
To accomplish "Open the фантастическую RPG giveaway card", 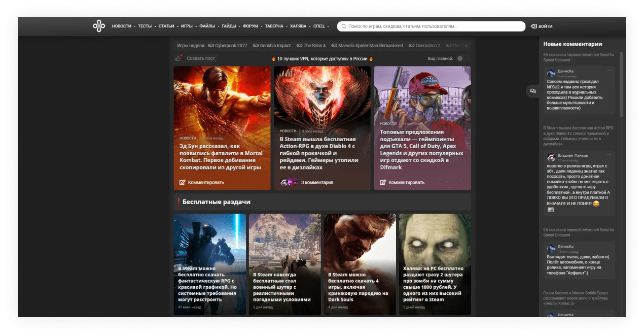I will [209, 264].
